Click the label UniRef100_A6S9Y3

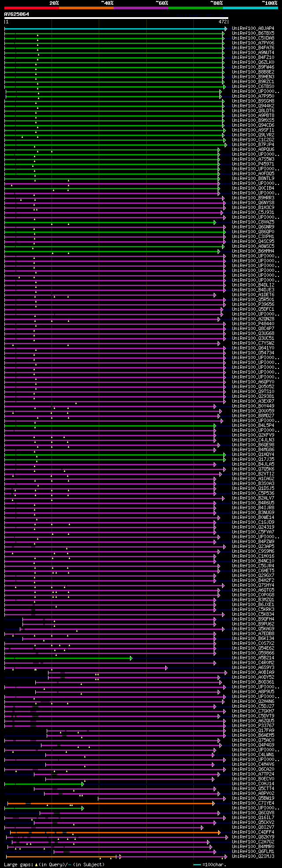pos(253,668)
